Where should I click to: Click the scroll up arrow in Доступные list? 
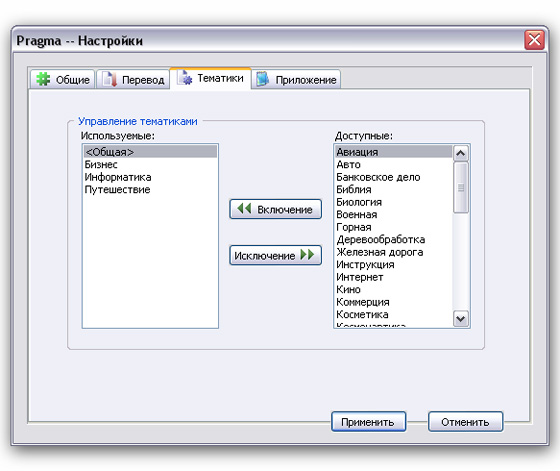460,154
